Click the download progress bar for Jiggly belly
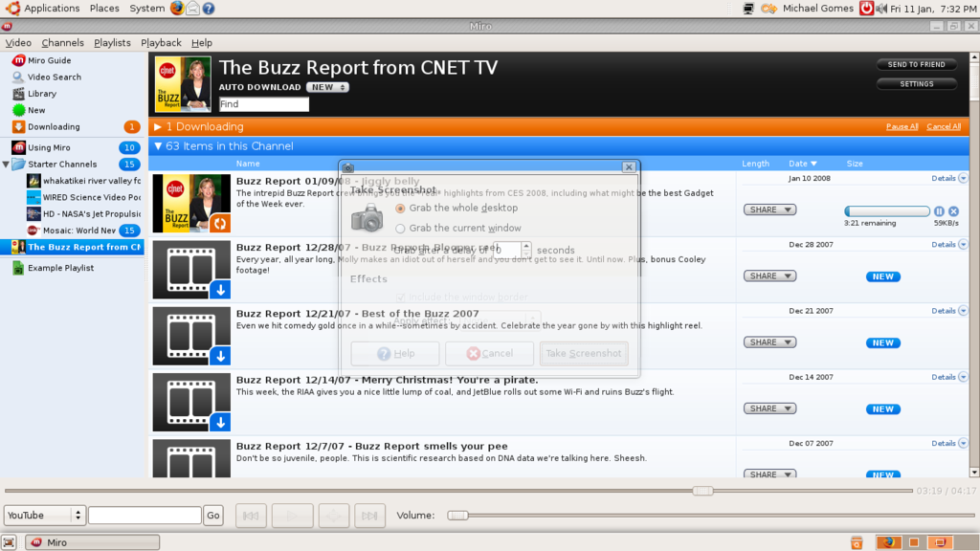 887,211
